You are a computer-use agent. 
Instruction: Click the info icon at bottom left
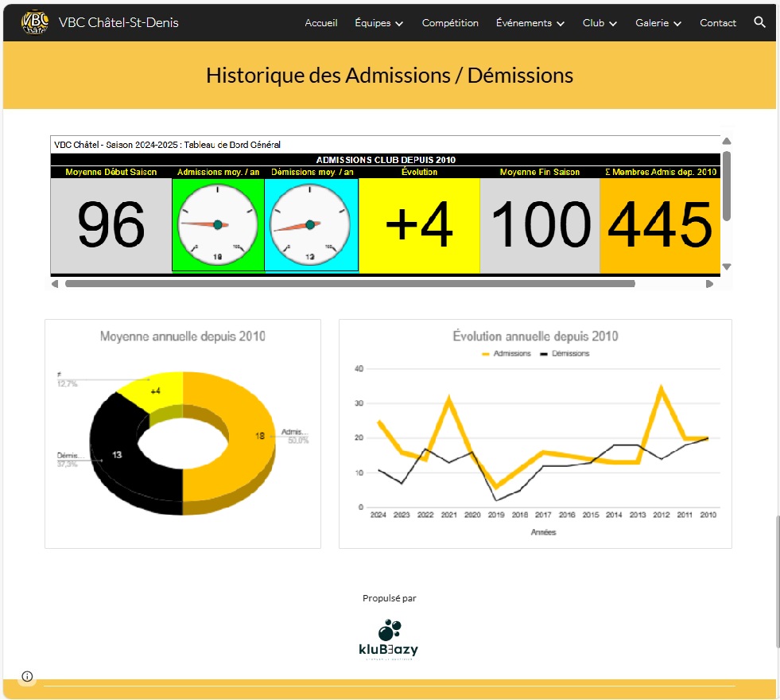point(26,676)
